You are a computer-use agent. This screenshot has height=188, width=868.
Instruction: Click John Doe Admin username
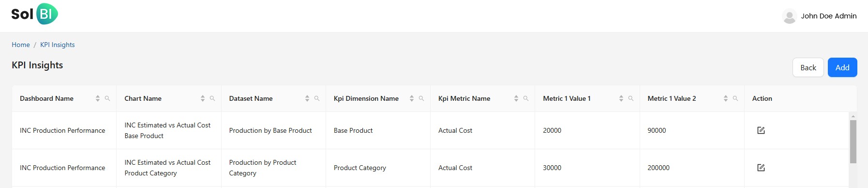click(829, 16)
